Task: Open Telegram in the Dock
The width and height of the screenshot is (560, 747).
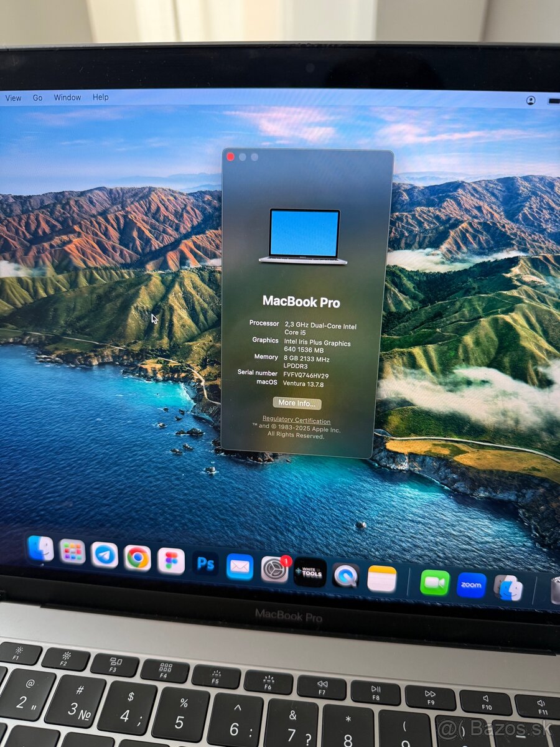Action: [104, 555]
